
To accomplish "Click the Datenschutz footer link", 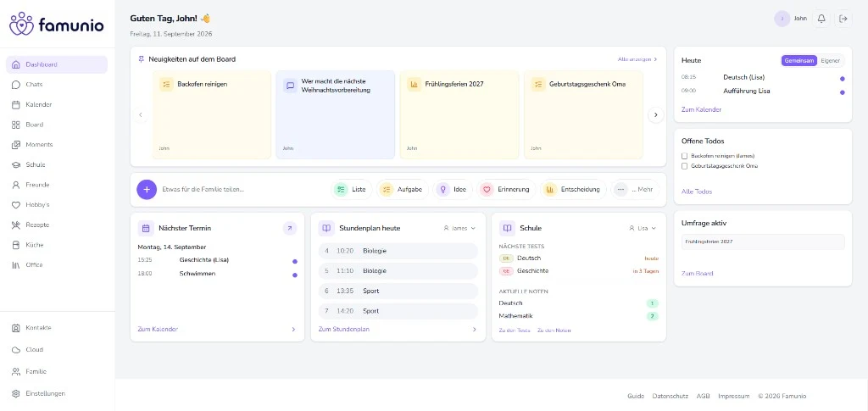I will coord(670,396).
